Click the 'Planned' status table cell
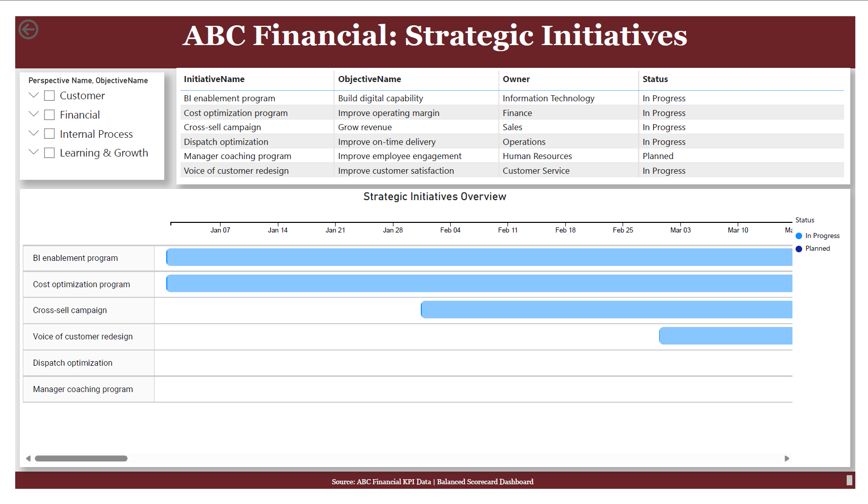The height and width of the screenshot is (504, 868). pyautogui.click(x=658, y=156)
